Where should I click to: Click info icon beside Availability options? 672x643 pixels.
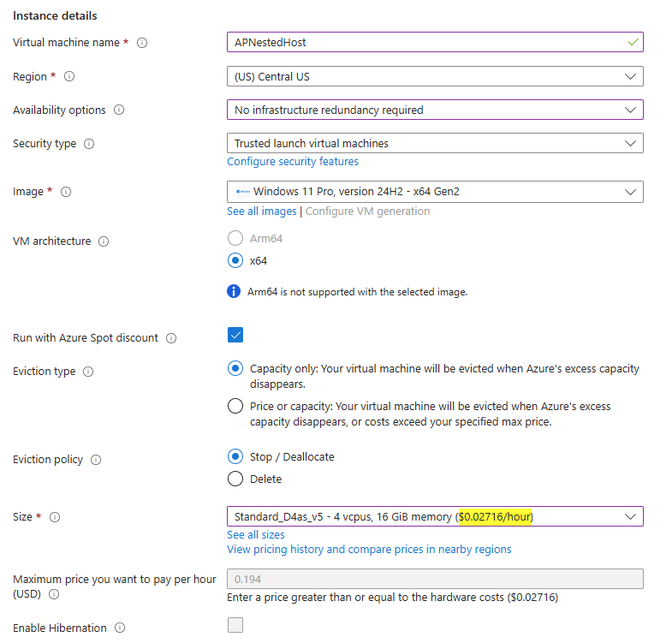pyautogui.click(x=119, y=110)
